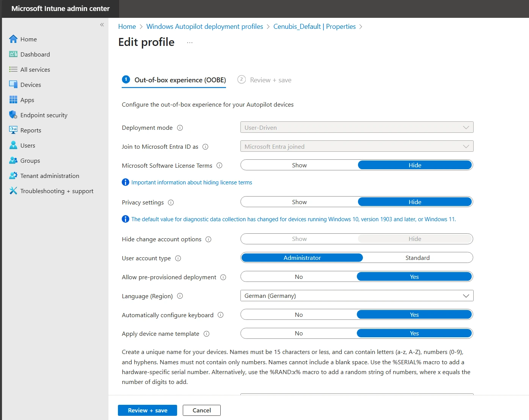Open Home from the sidebar house icon

13,39
